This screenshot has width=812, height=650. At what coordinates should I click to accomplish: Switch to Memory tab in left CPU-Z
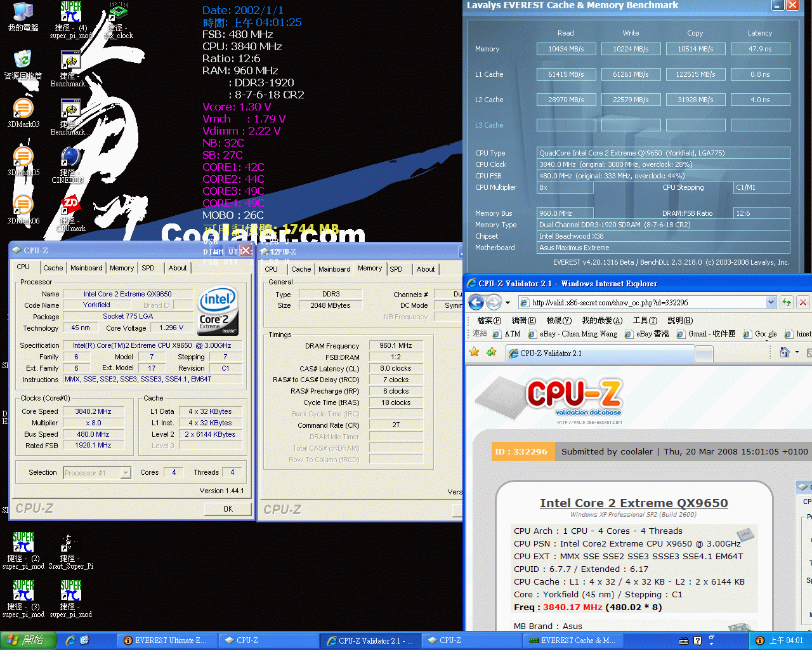pyautogui.click(x=122, y=268)
